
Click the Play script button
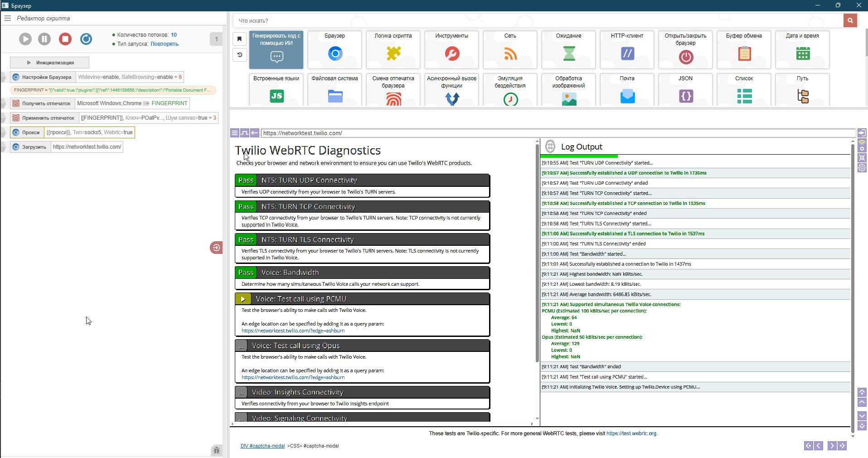(25, 39)
